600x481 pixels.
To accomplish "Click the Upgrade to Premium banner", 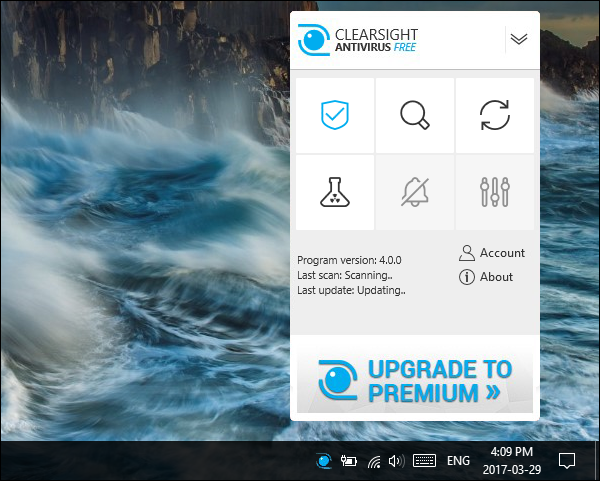I will (415, 380).
